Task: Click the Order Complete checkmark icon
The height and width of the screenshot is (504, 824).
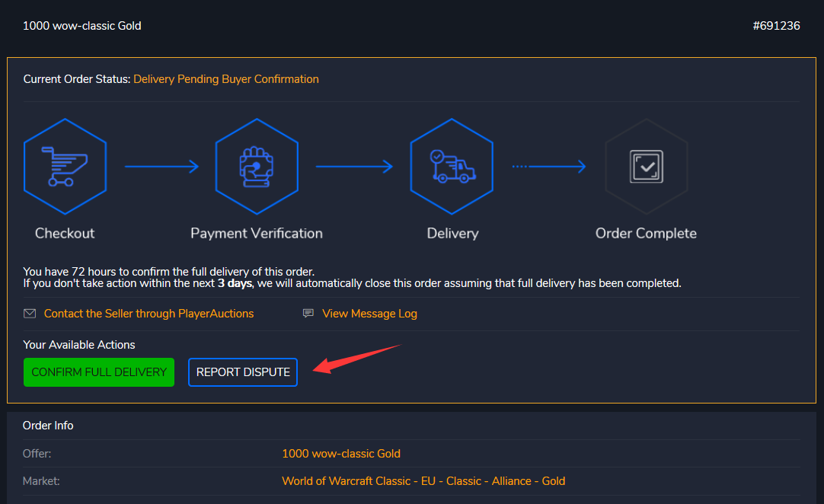Action: click(x=646, y=167)
